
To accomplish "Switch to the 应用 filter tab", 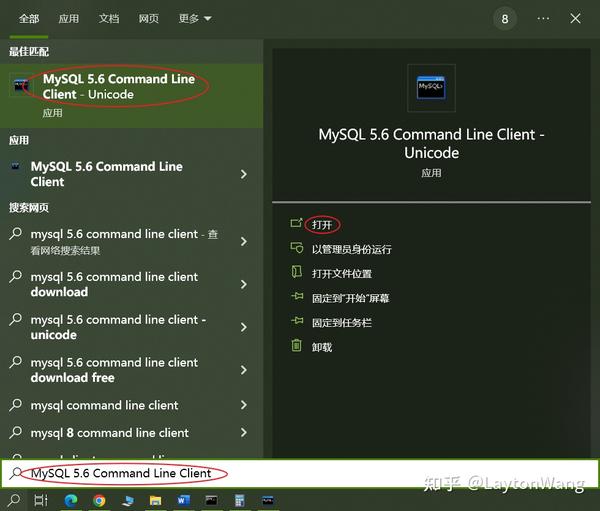I will pos(69,18).
